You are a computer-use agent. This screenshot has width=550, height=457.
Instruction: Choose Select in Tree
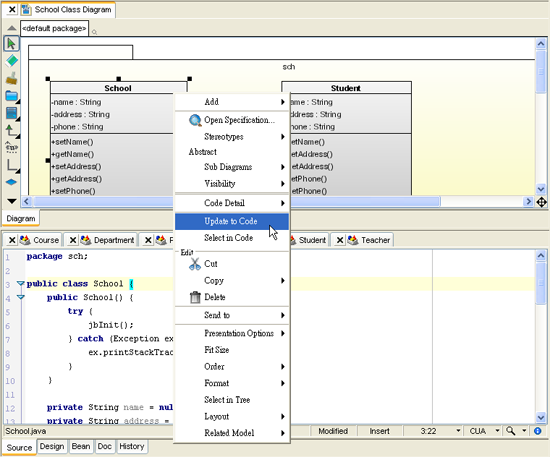[x=232, y=400]
